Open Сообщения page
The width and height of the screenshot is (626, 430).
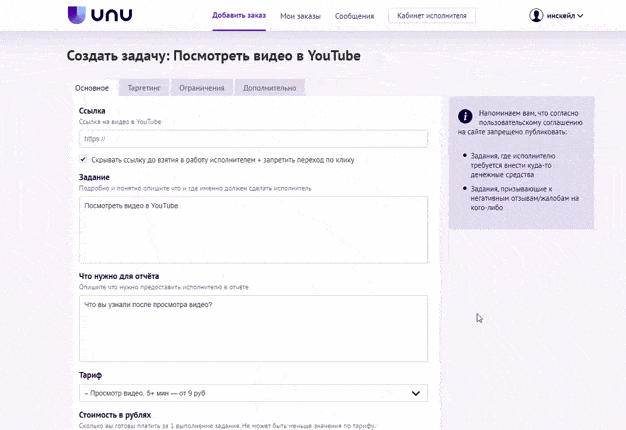point(354,16)
